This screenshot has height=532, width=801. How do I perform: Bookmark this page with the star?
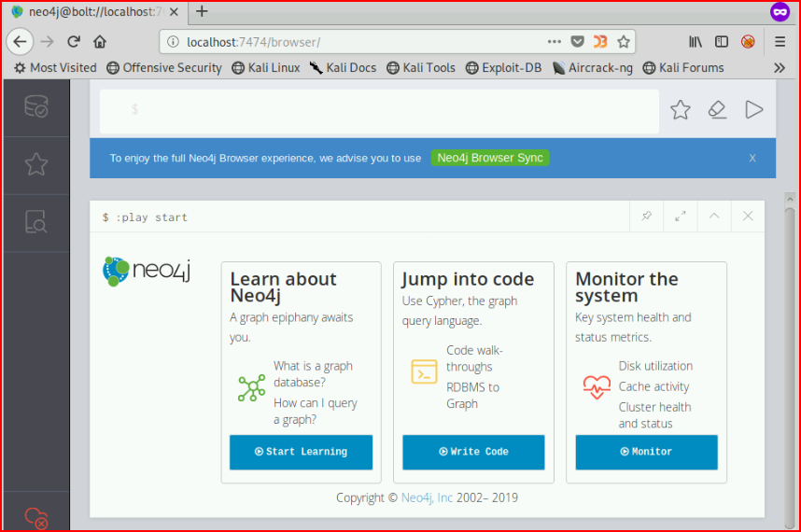[624, 42]
